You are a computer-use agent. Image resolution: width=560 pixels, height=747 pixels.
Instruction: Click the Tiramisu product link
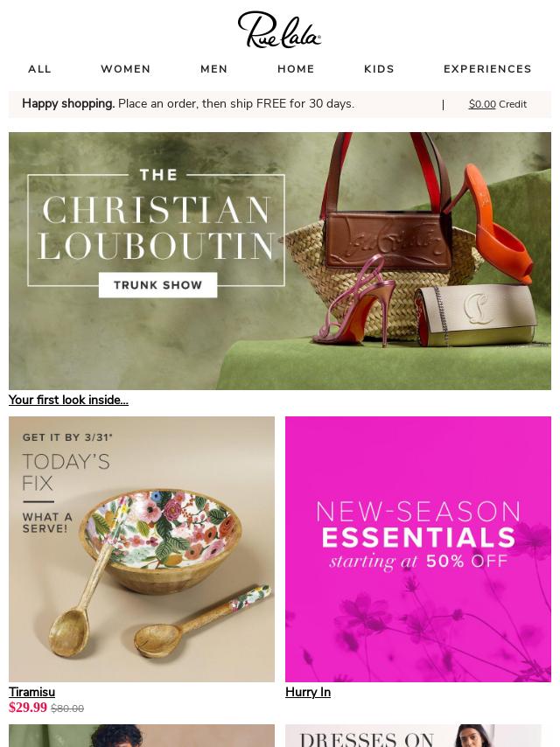[x=31, y=692]
